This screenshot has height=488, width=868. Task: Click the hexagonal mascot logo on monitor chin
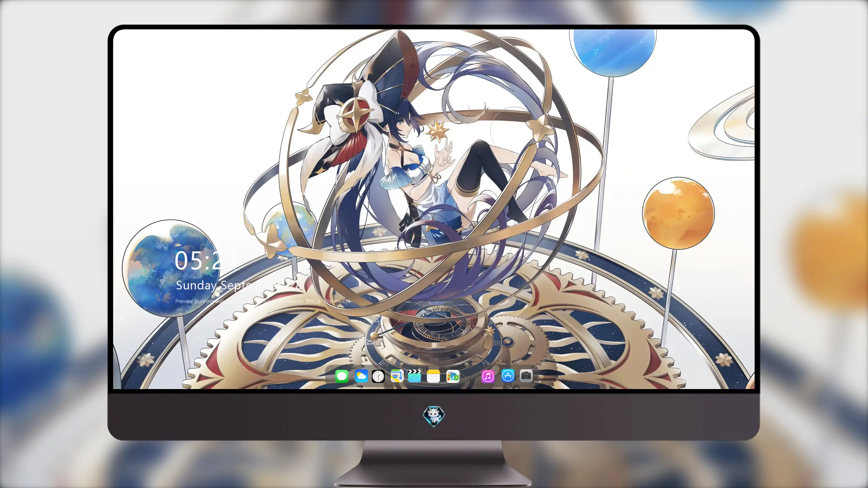point(434,416)
